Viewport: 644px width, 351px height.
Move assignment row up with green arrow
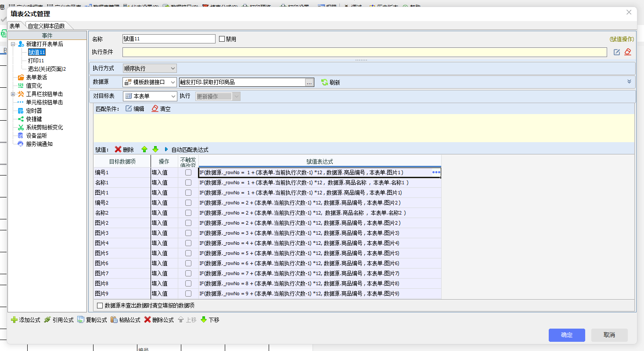[144, 150]
